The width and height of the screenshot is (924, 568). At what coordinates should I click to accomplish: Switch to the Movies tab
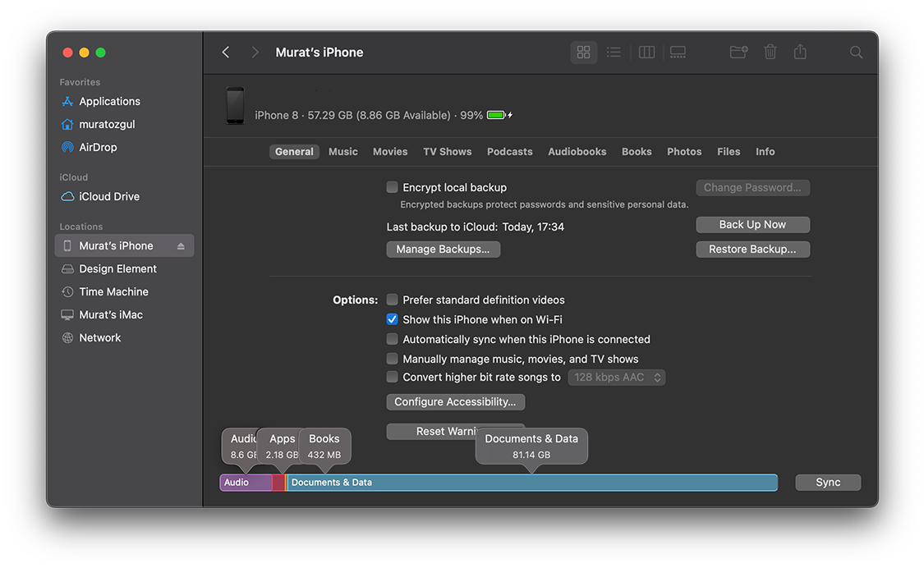tap(390, 151)
